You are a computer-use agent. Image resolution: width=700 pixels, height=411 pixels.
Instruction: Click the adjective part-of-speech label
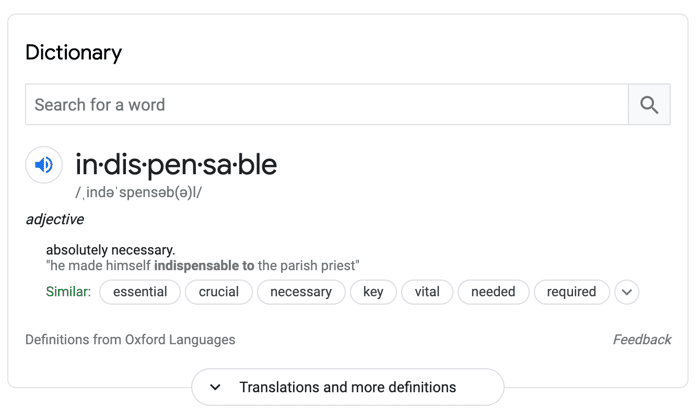pos(55,220)
